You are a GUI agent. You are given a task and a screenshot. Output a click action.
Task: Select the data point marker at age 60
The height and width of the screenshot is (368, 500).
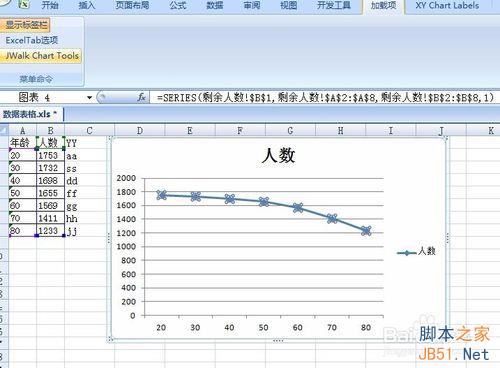(x=298, y=208)
